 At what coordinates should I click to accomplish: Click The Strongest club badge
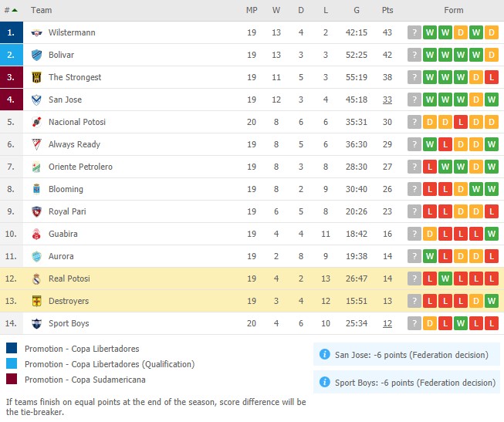click(x=36, y=77)
